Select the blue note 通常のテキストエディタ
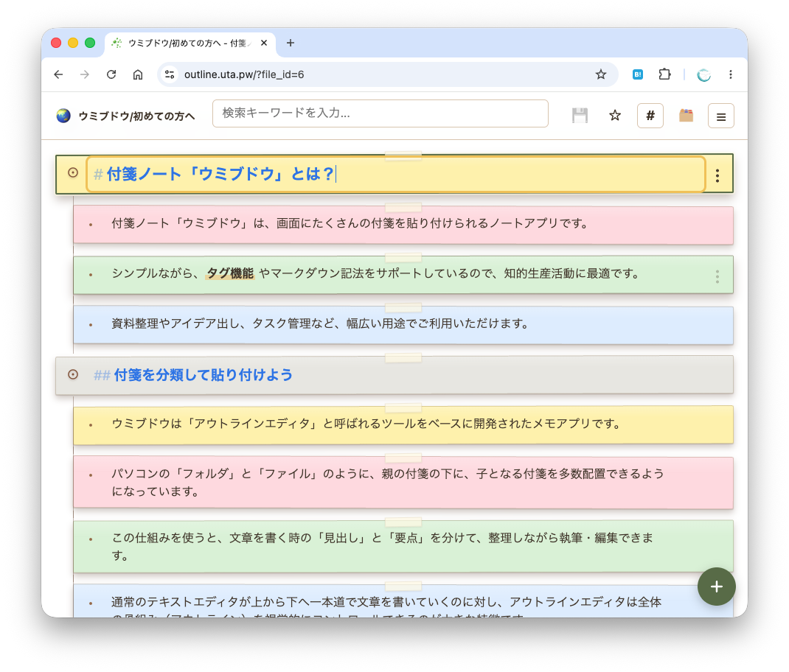This screenshot has height=672, width=789. click(x=403, y=601)
